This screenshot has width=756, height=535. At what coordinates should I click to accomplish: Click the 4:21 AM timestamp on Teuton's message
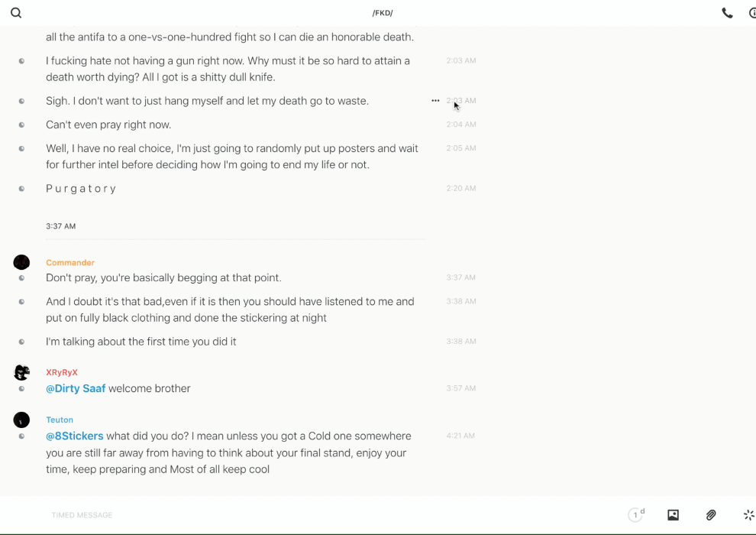click(x=460, y=436)
